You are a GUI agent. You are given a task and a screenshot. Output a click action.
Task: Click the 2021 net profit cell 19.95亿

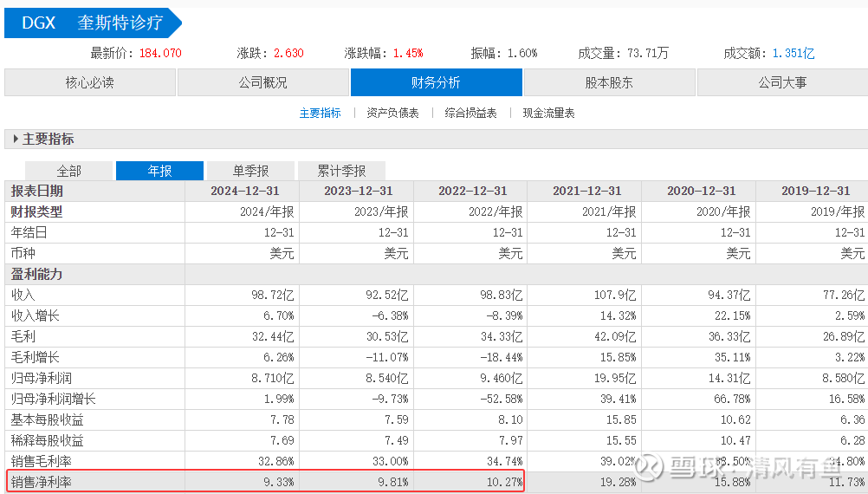point(615,378)
